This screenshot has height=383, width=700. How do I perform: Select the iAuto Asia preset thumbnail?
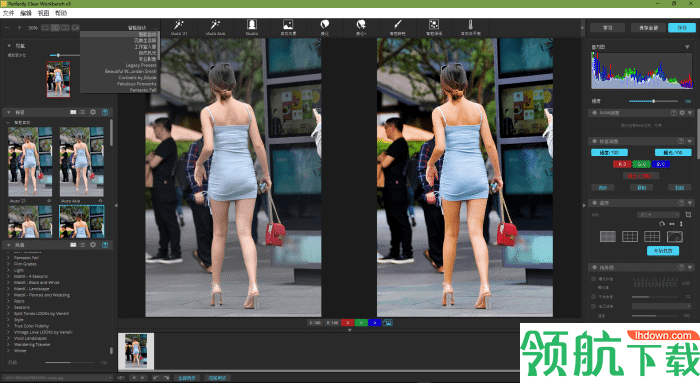pos(82,162)
